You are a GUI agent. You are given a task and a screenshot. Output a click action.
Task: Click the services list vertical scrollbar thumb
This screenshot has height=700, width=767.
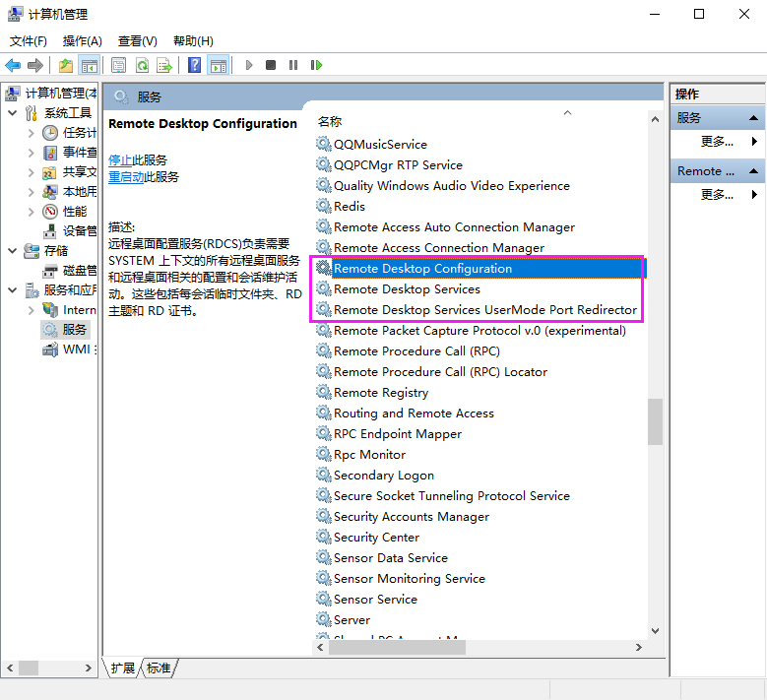[x=655, y=421]
